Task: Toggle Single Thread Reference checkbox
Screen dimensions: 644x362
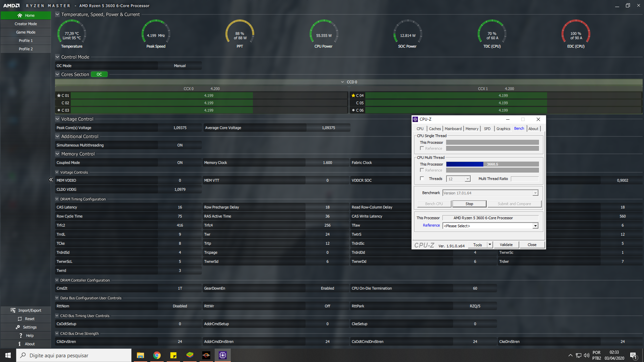Action: tap(422, 148)
